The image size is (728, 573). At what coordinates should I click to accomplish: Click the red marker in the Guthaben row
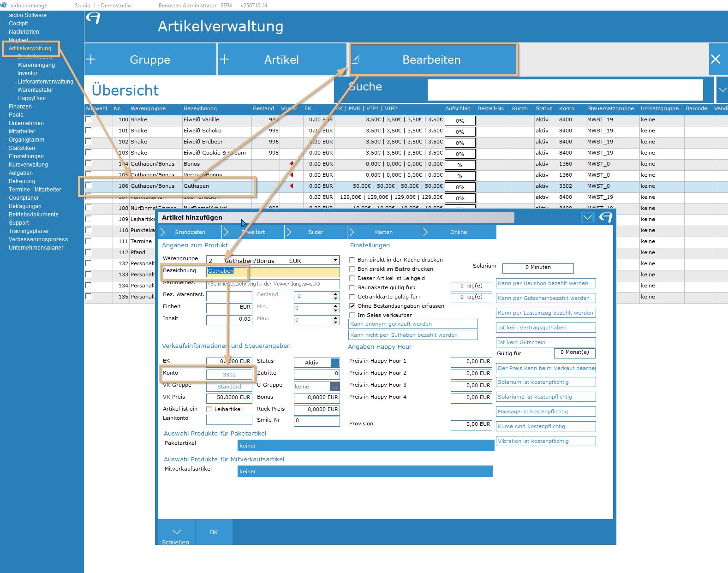coord(292,186)
